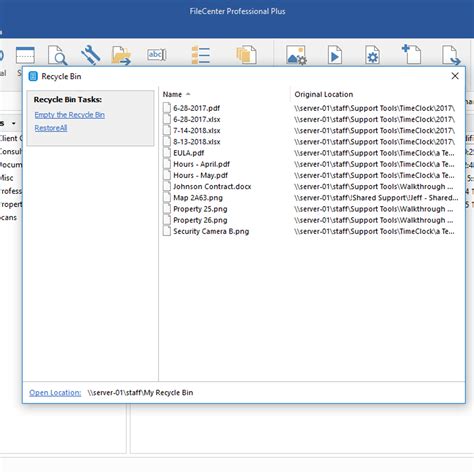
Task: Click file icon next to Security Camera B.png
Action: (167, 231)
